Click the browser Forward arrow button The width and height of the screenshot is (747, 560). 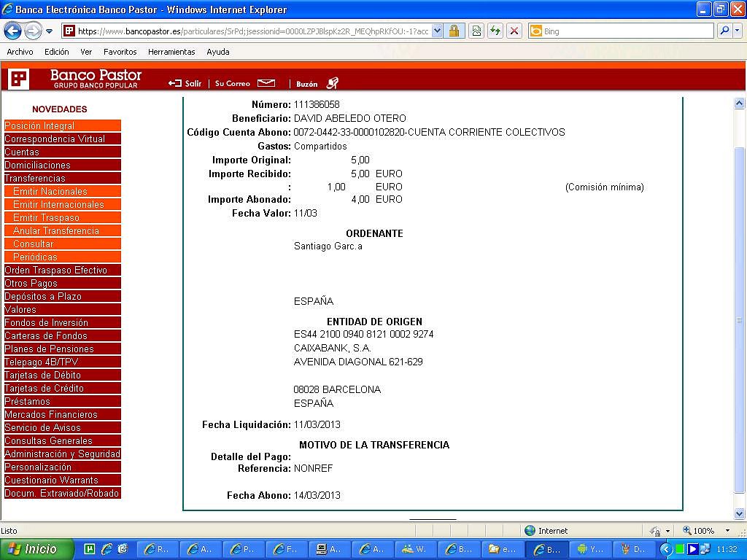[x=33, y=31]
